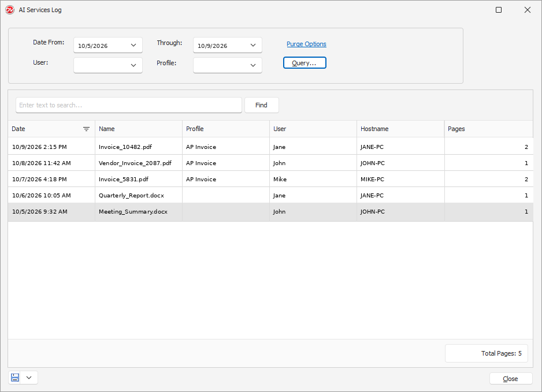Click the AI Services Log app icon
This screenshot has width=542, height=392.
tap(10, 10)
